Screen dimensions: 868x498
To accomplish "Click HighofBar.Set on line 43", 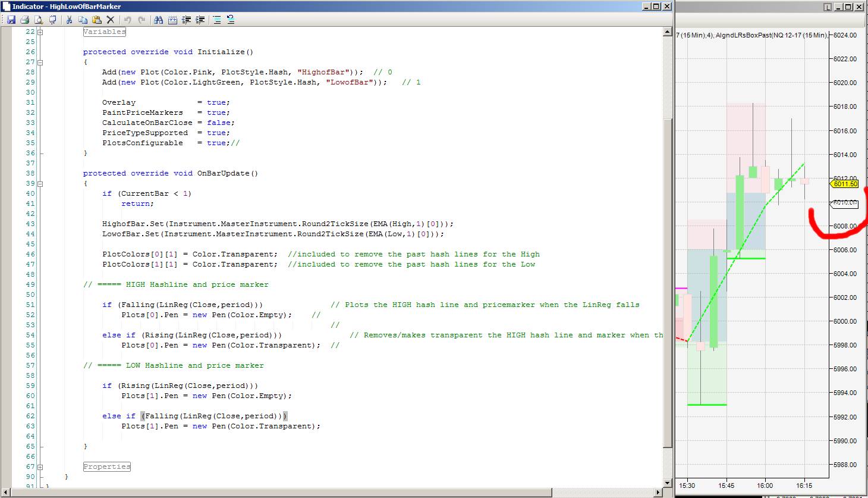I will pyautogui.click(x=133, y=224).
